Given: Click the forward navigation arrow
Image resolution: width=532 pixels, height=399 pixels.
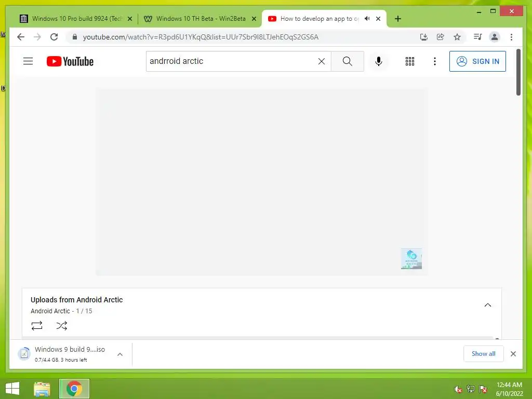Looking at the screenshot, I should pos(37,37).
